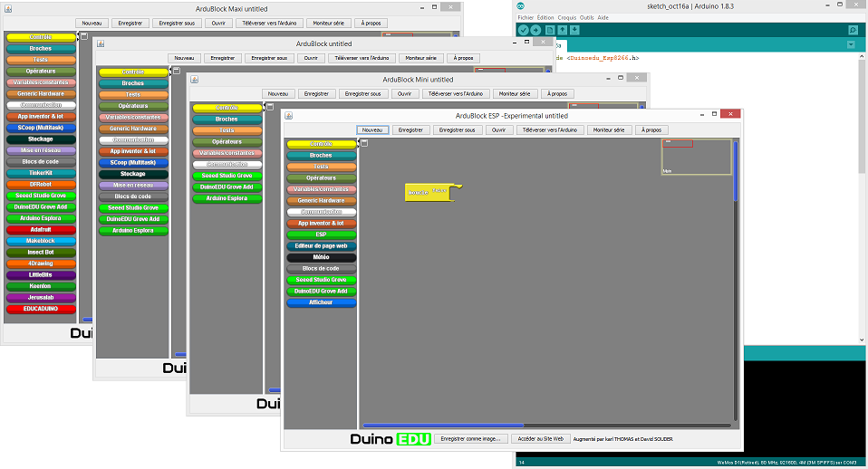Click the Arduino New sketch icon
Screen dimensions: 868x469
[550, 30]
